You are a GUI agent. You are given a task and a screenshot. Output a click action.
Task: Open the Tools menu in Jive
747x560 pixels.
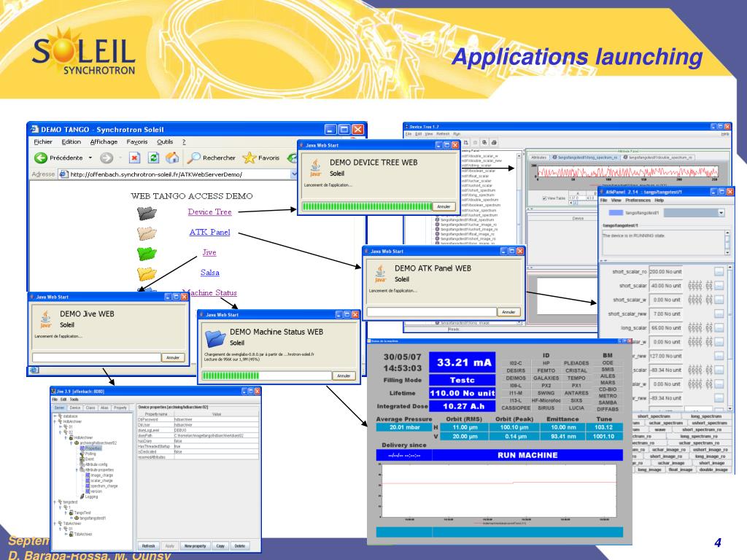pos(74,400)
